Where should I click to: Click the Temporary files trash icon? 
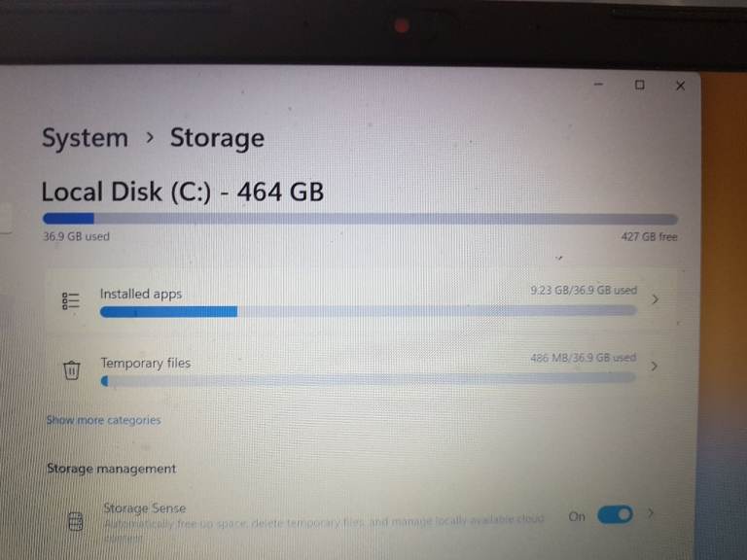pos(71,370)
